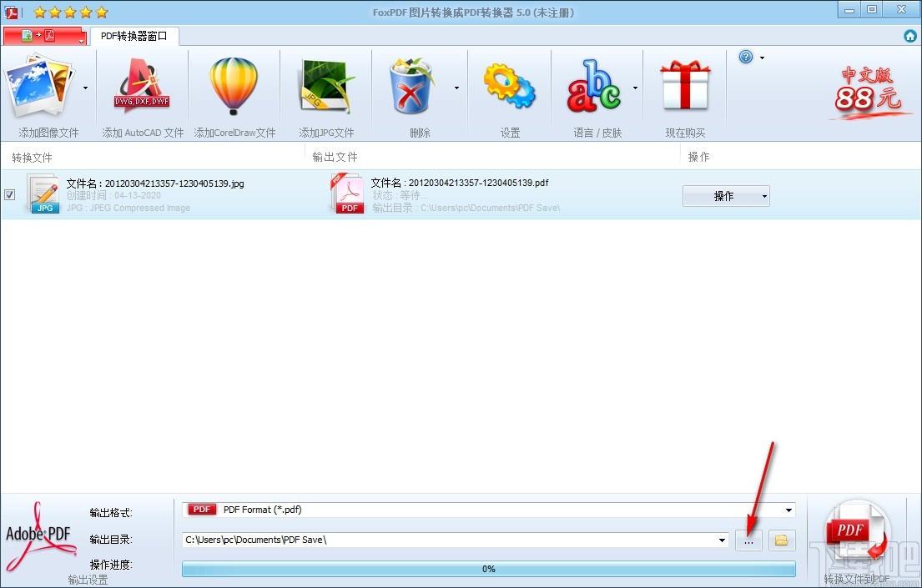Open the 操作 dropdown button for the file row

click(x=726, y=196)
